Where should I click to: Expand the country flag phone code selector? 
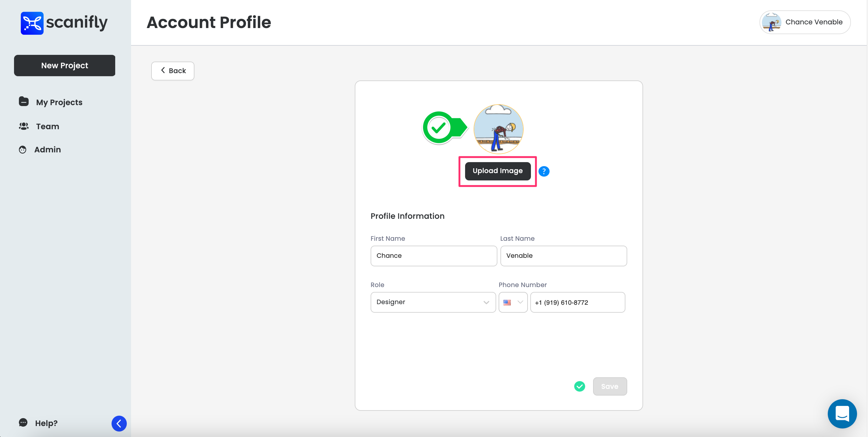pyautogui.click(x=513, y=302)
